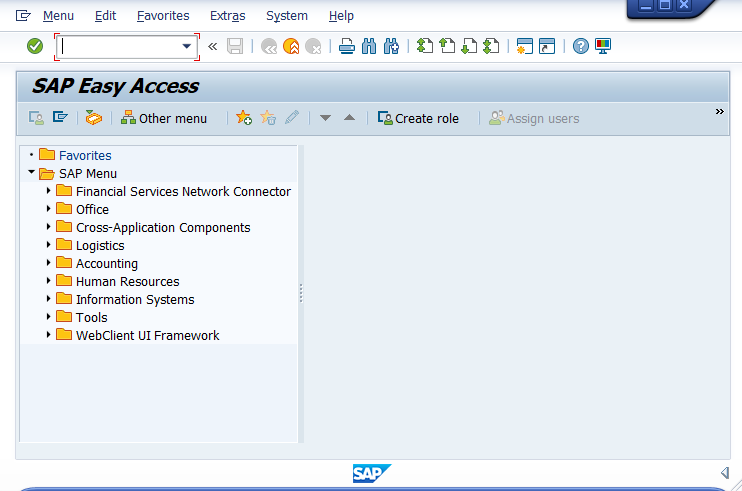Click the Generate Shortcut icon
The image size is (742, 491).
pos(547,46)
